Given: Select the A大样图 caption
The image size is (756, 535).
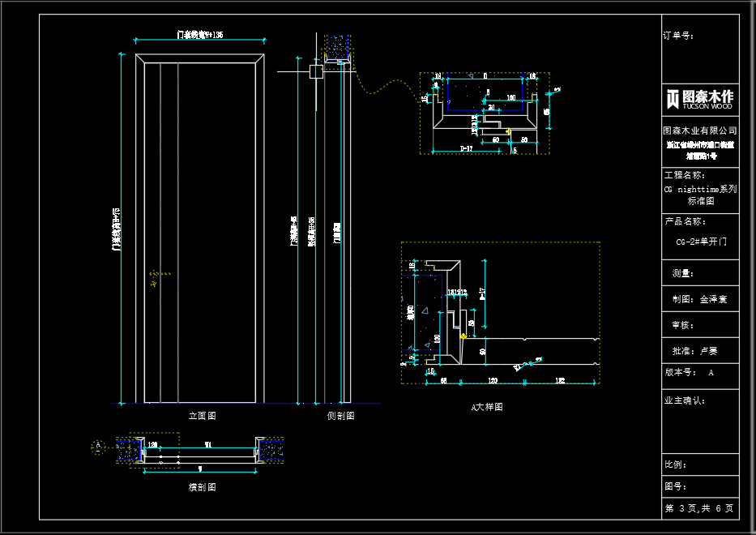Looking at the screenshot, I should [x=487, y=407].
